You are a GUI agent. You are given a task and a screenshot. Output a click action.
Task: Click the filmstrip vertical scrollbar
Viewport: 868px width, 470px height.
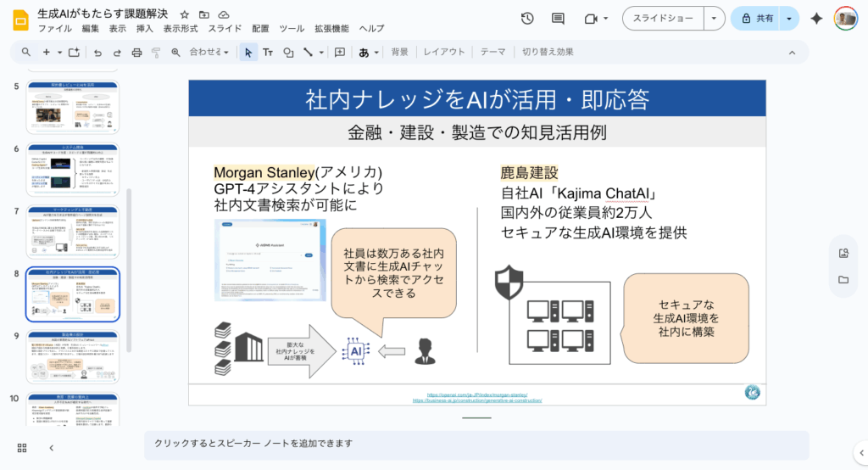(x=129, y=271)
